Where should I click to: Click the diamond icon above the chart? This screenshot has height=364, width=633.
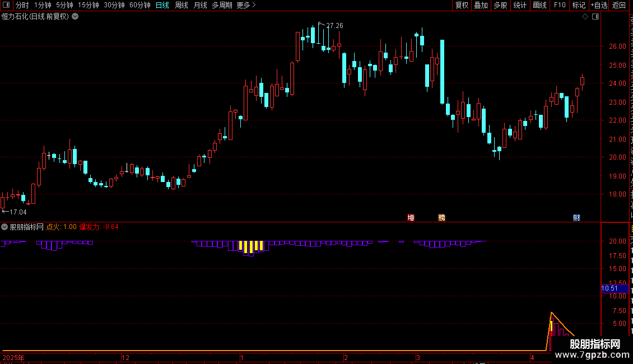tap(585, 17)
